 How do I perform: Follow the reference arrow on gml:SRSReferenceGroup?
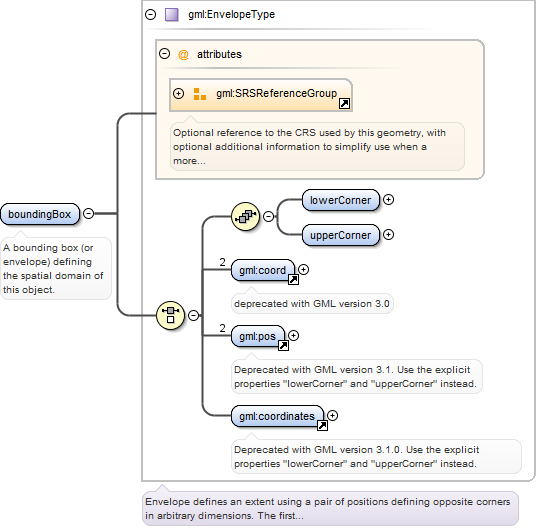point(344,103)
